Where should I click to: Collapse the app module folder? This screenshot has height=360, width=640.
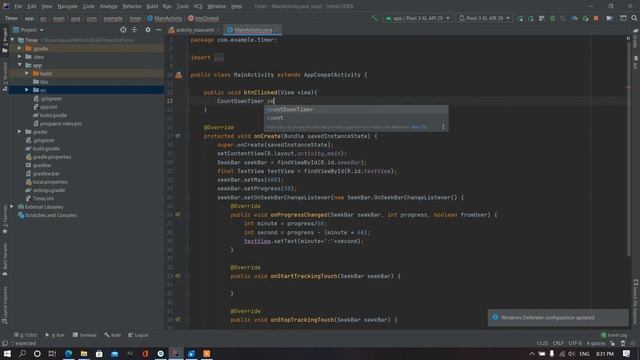pos(20,65)
